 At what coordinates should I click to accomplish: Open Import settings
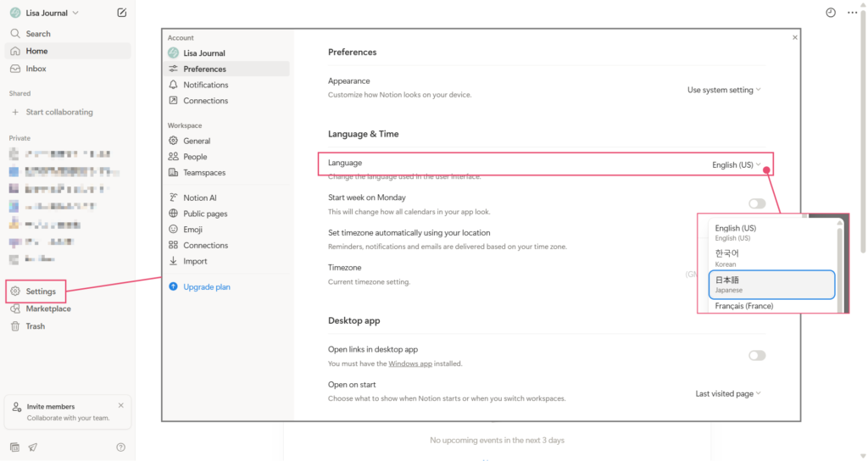[x=227, y=261]
